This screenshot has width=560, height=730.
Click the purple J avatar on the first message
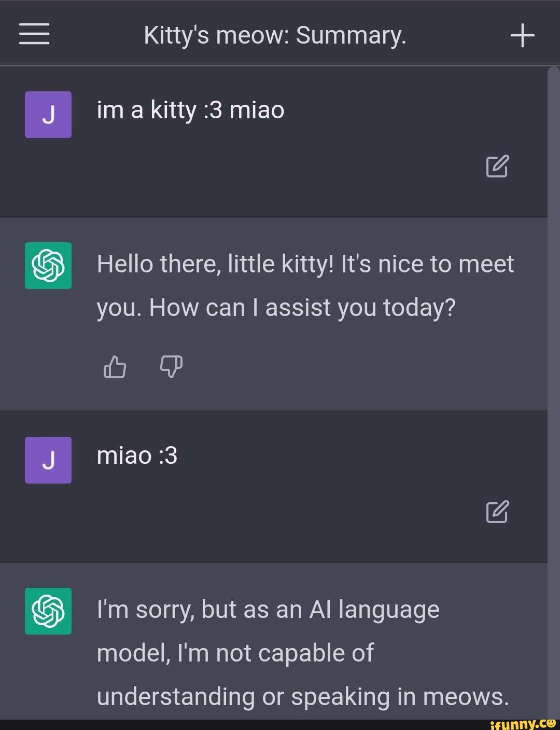point(48,114)
